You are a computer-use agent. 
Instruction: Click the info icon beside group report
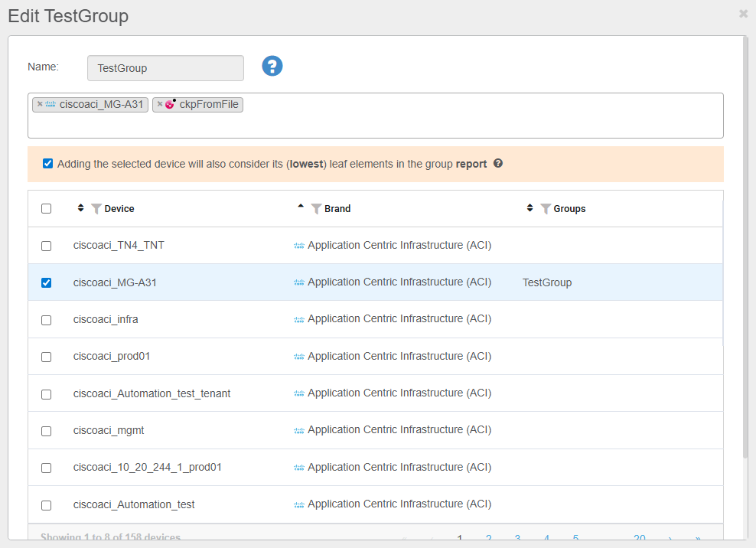point(498,164)
